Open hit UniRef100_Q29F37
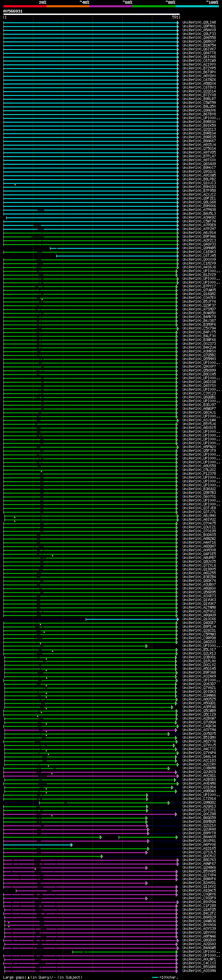This screenshot has width=222, height=980. (x=199, y=306)
